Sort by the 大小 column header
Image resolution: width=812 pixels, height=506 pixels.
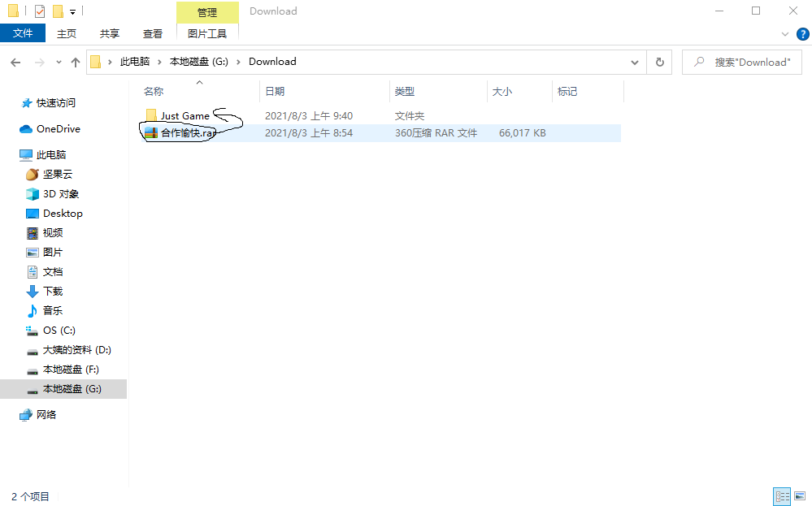coord(502,92)
